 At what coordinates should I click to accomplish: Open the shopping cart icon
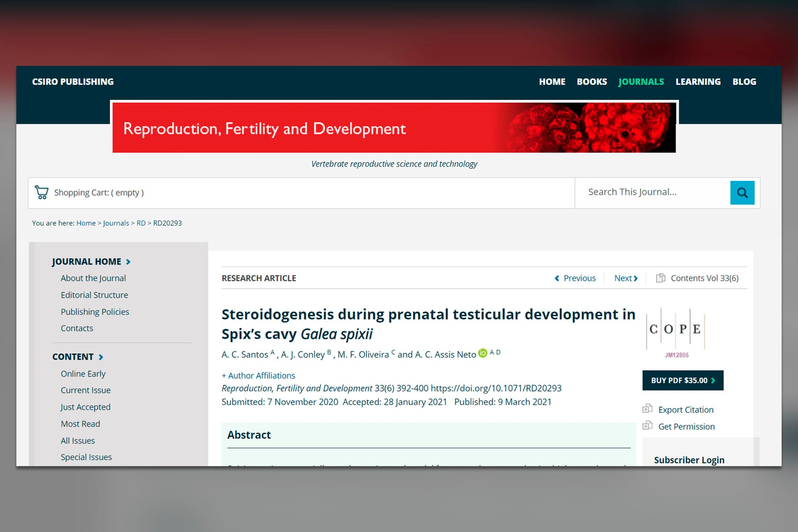click(41, 192)
